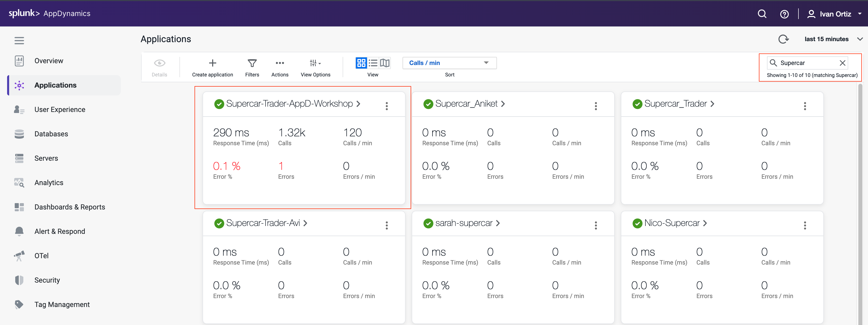The image size is (868, 325).
Task: Click the global search magnifier icon
Action: 762,14
